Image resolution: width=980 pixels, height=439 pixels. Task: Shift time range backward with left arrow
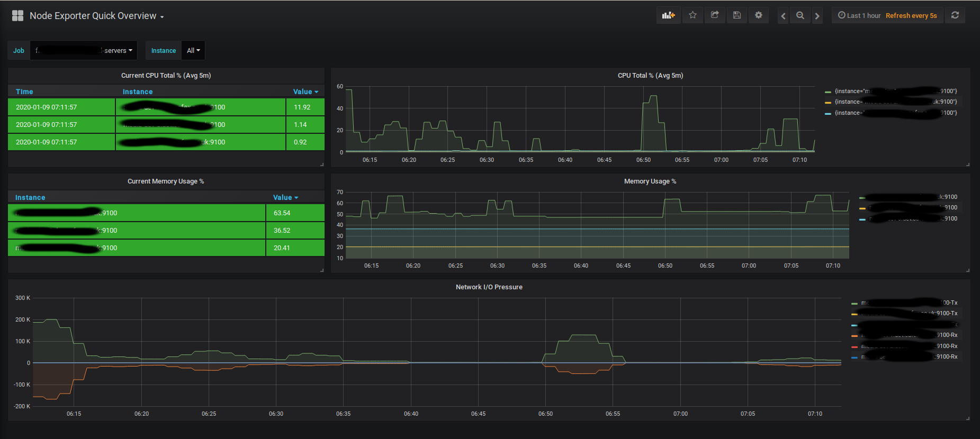[x=784, y=16]
